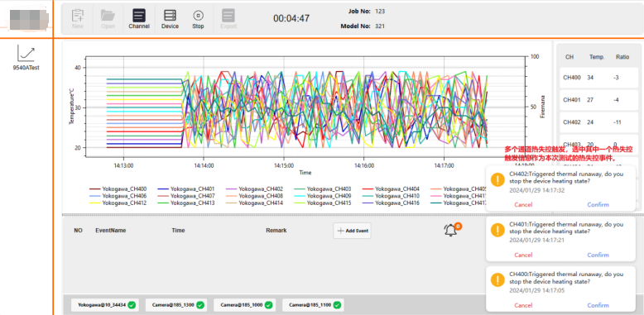644x315 pixels.
Task: Open the alarm bell notifications
Action: coord(451,230)
